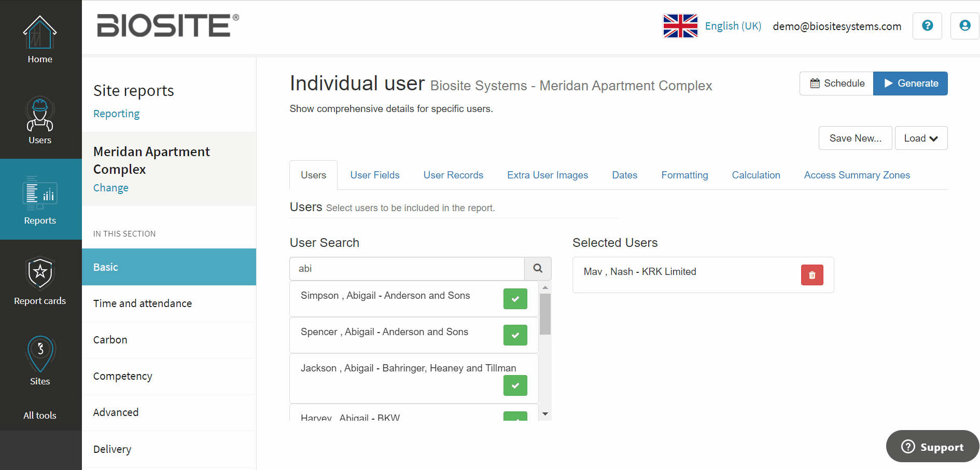Open the Access Summary Zones tab
The width and height of the screenshot is (980, 470).
click(x=857, y=175)
